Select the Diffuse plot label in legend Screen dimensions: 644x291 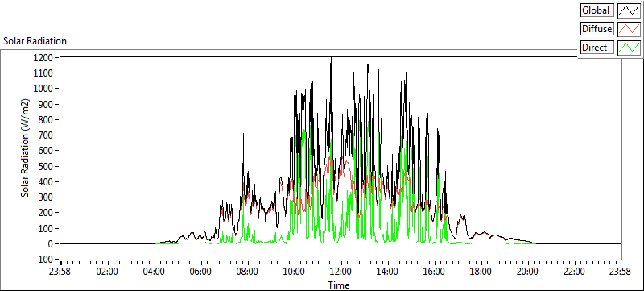pos(597,29)
